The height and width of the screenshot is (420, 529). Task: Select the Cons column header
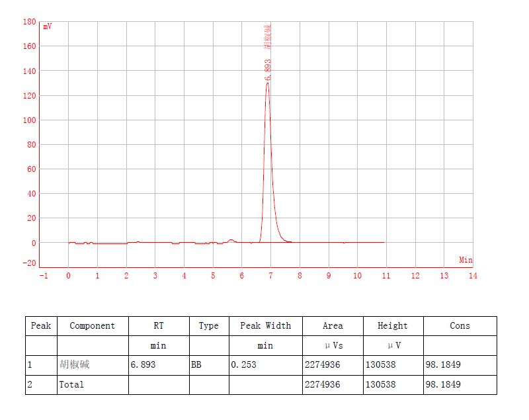[x=460, y=325]
